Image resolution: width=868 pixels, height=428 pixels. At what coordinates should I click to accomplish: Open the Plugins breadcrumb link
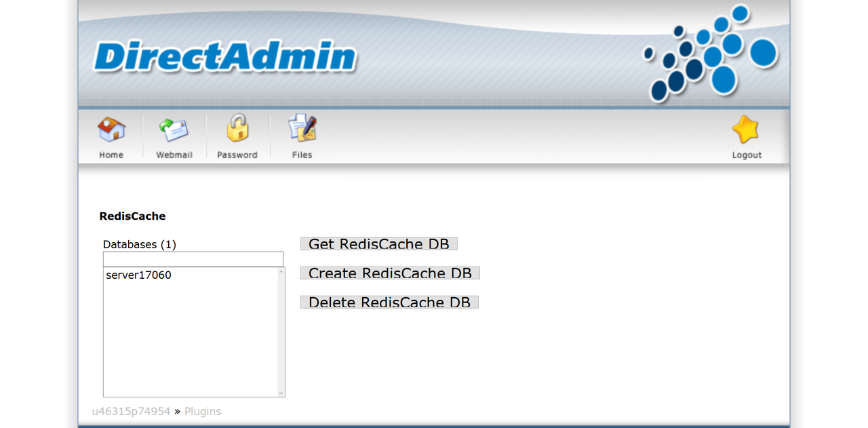tap(203, 412)
